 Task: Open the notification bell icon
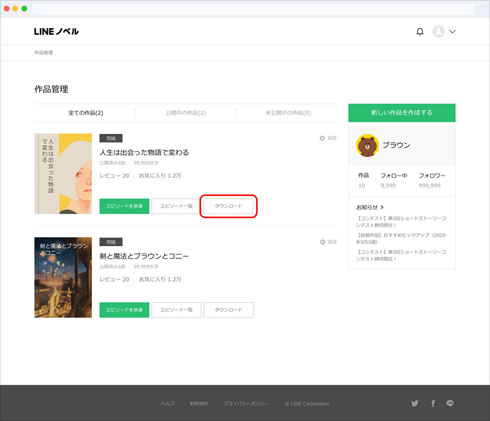pyautogui.click(x=420, y=32)
